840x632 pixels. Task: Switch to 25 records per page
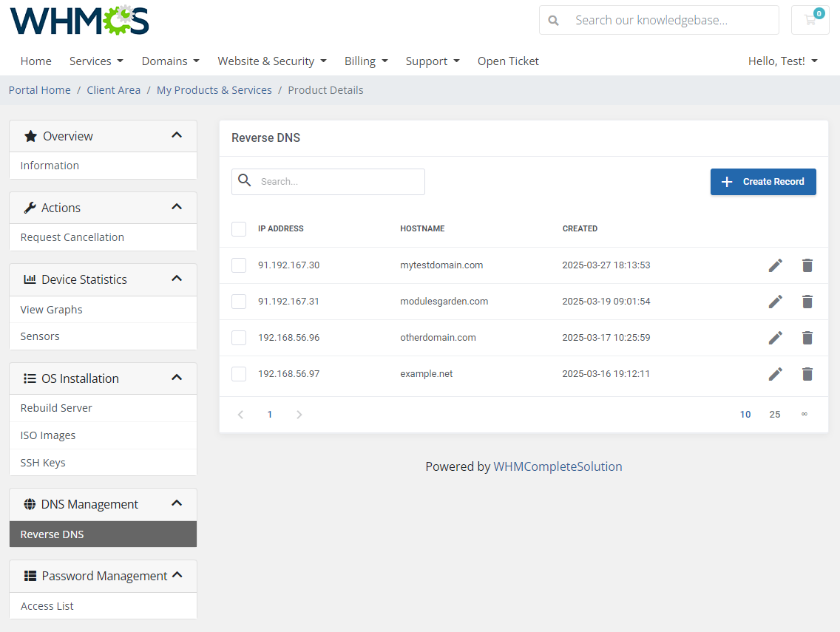[x=775, y=414]
